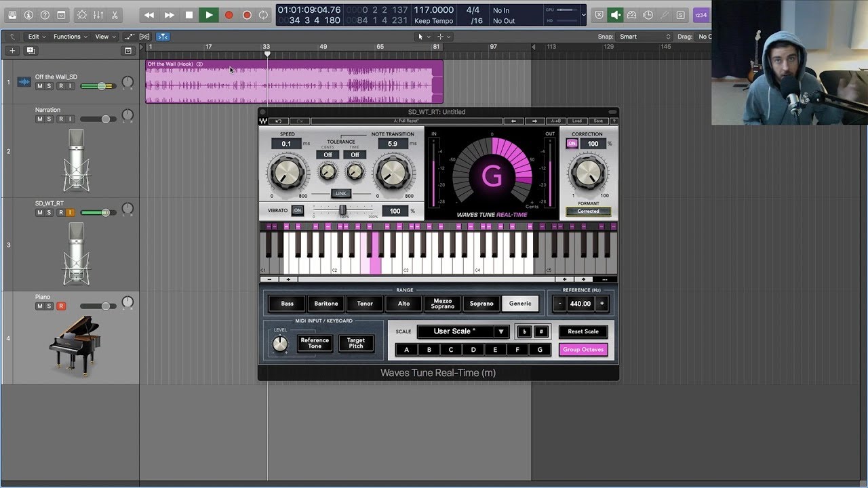Viewport: 868px width, 488px height.
Task: Toggle the green Solo speaker icon
Action: 616,15
